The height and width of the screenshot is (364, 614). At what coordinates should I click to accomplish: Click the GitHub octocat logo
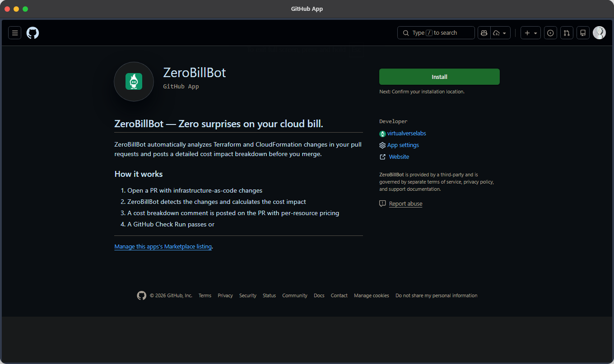(x=33, y=32)
